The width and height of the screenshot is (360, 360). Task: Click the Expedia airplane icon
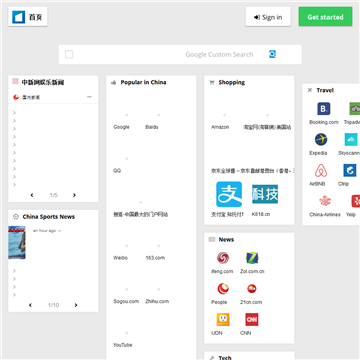321,139
